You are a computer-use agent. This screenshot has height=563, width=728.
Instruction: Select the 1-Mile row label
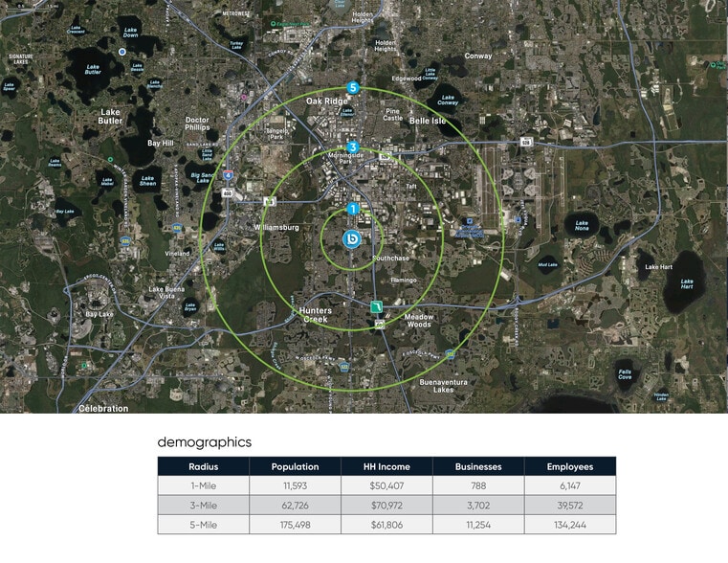pos(203,486)
